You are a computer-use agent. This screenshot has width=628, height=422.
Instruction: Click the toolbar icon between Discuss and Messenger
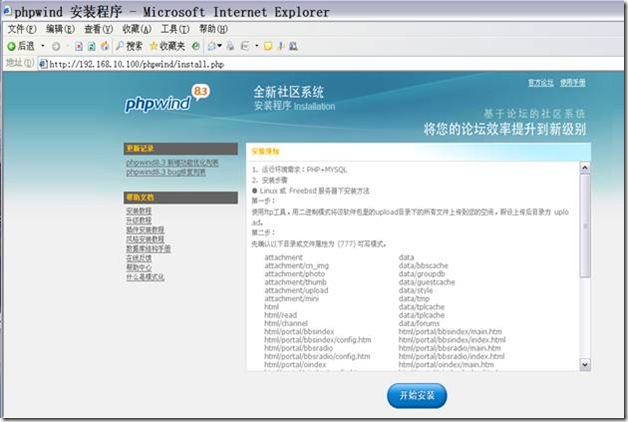[x=281, y=46]
